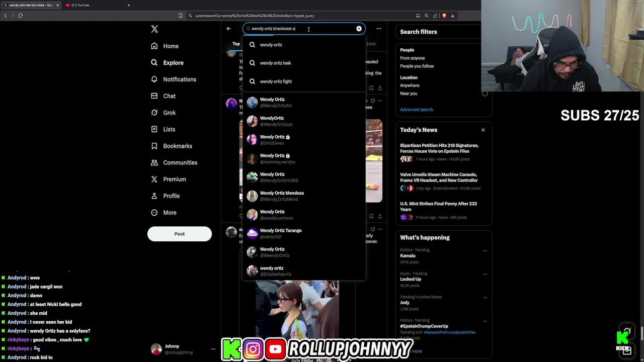Open the #EpsteinTrumpCoverUp trend

(x=424, y=326)
